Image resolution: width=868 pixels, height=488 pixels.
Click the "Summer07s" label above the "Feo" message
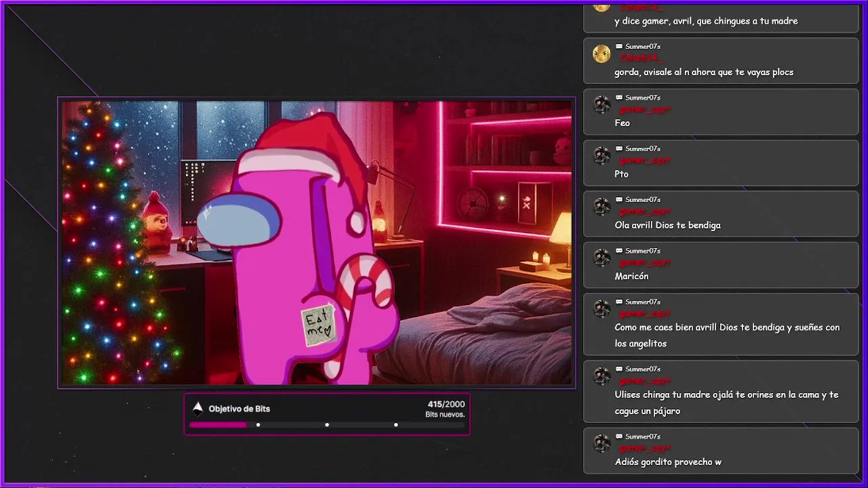pyautogui.click(x=643, y=98)
